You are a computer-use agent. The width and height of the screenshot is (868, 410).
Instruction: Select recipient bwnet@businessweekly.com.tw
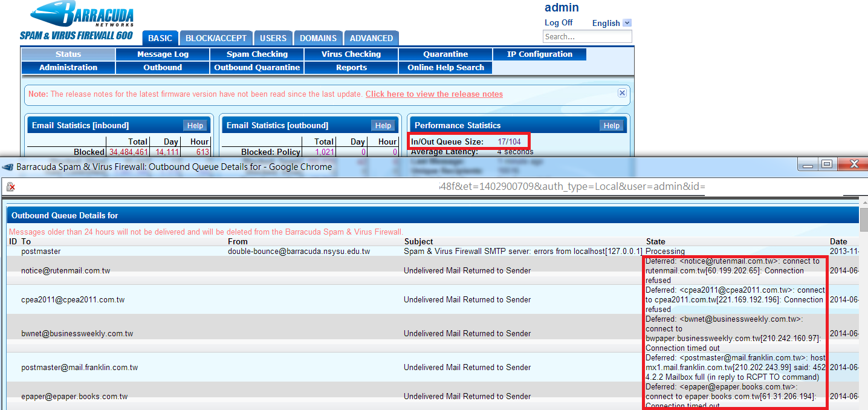pyautogui.click(x=77, y=333)
